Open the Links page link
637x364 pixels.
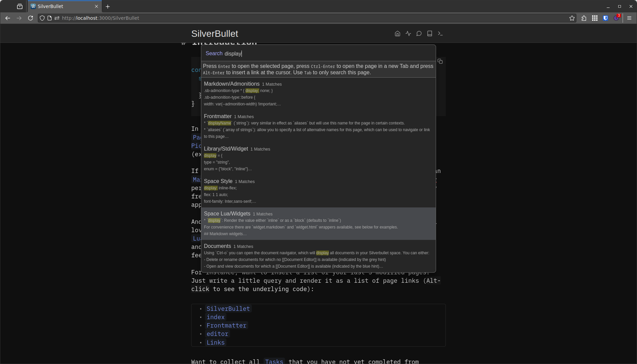tap(215, 343)
